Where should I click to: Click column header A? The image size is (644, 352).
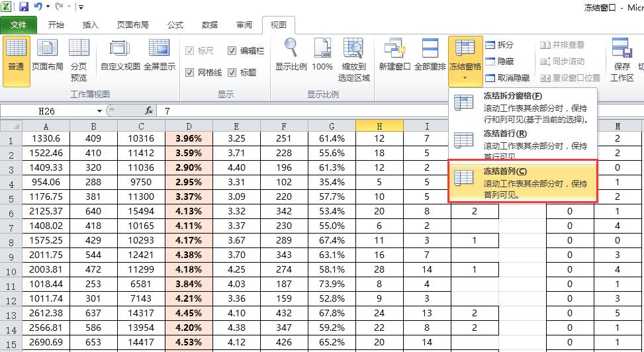(46, 126)
